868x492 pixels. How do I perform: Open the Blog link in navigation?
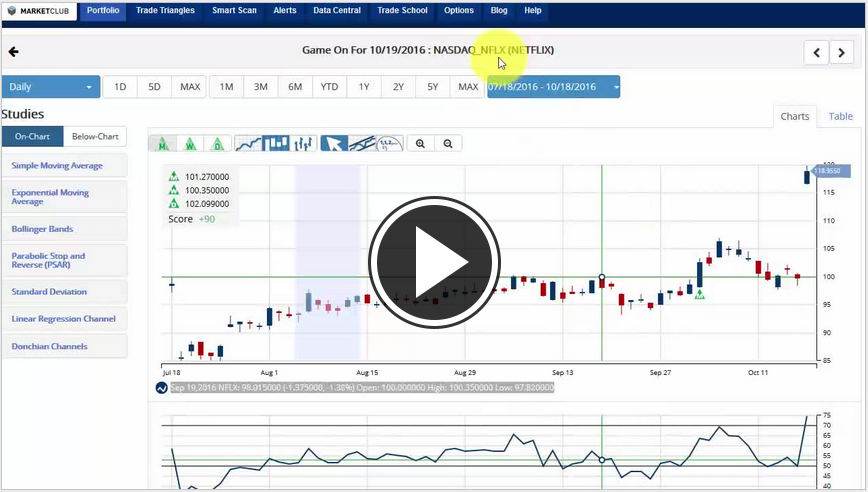click(499, 11)
